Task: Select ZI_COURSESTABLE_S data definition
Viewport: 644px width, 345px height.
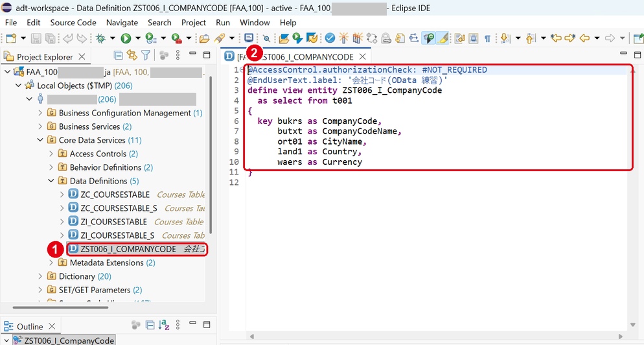Action: pos(117,235)
